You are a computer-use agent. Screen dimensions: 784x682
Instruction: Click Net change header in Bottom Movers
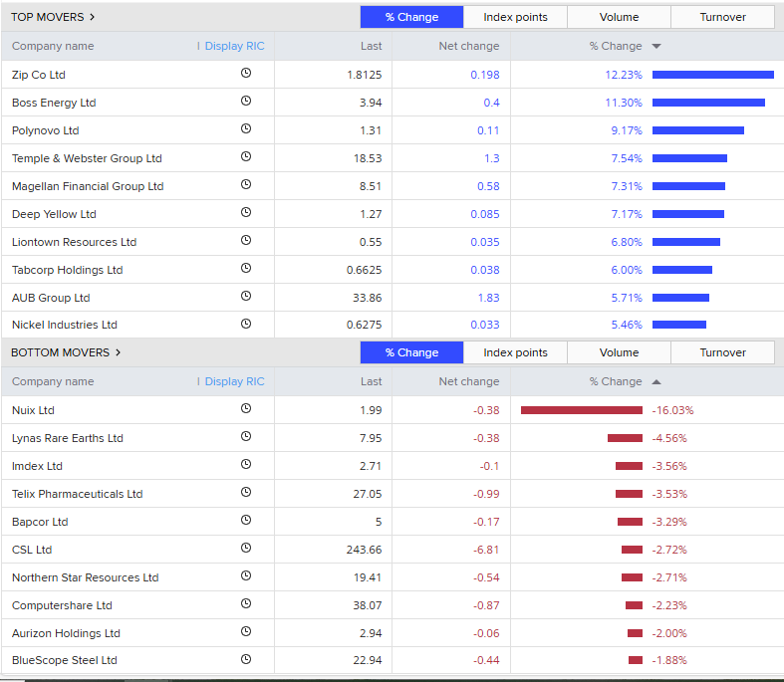click(469, 381)
